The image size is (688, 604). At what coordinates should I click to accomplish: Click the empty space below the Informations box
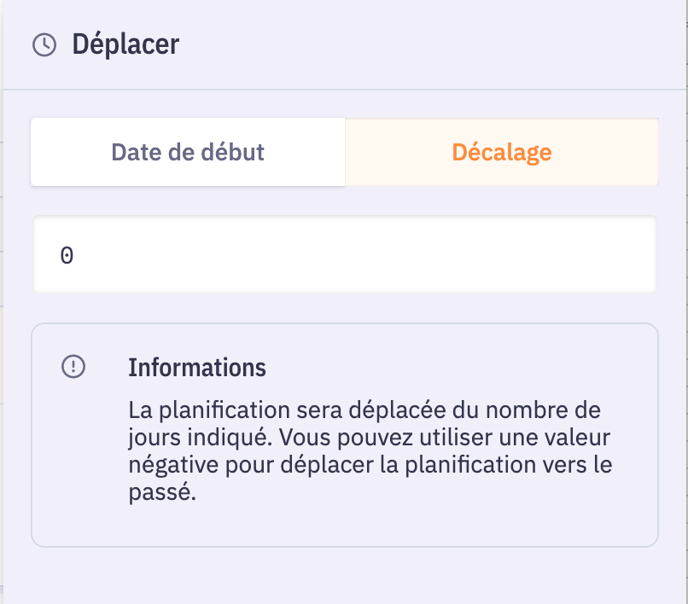[x=345, y=575]
